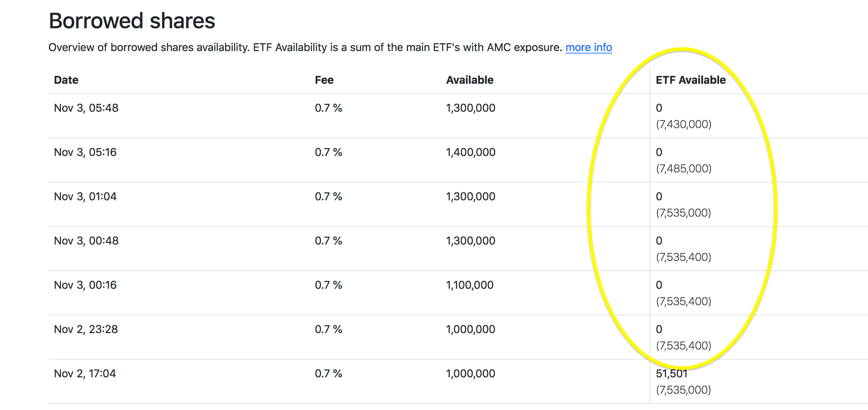
Task: Open the more info link
Action: [x=588, y=47]
